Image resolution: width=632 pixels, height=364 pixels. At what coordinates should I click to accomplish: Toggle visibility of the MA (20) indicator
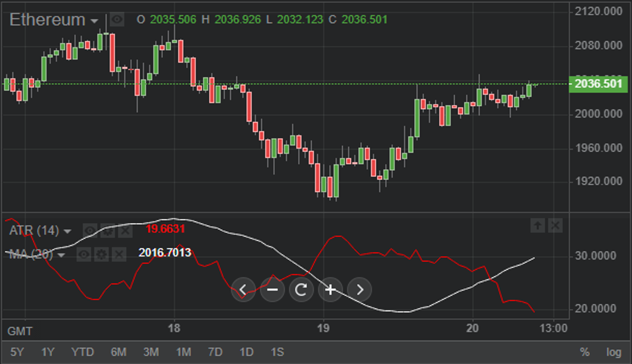[83, 254]
